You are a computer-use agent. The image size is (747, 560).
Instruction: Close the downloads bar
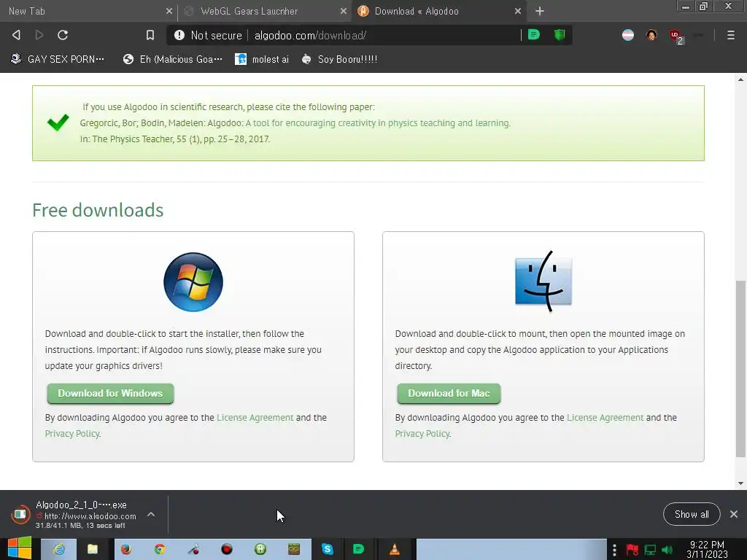tap(734, 514)
